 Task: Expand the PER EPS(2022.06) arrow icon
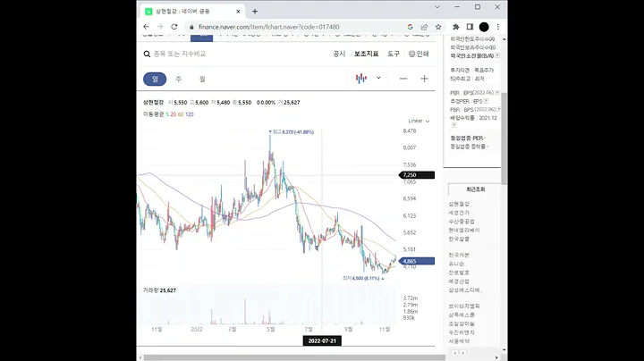point(497,93)
